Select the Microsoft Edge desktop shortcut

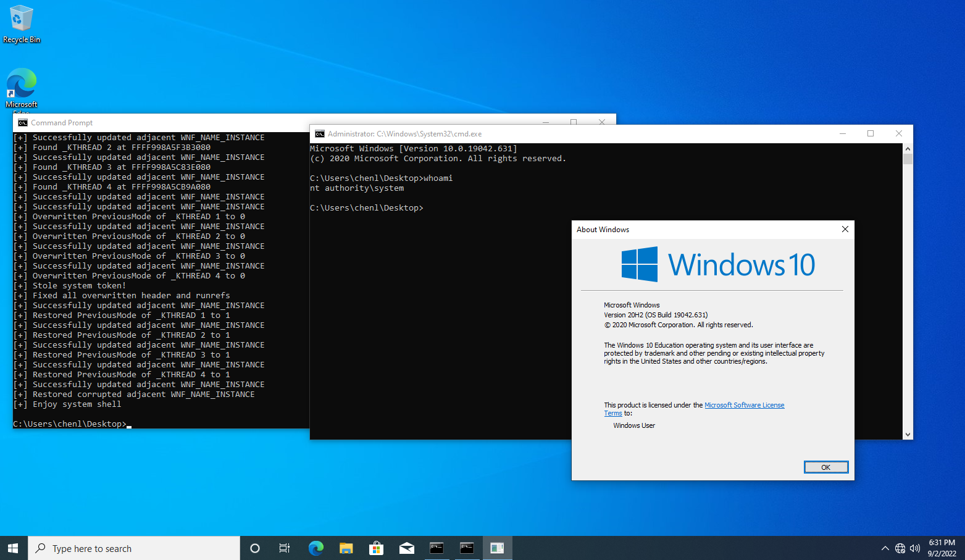tap(22, 88)
